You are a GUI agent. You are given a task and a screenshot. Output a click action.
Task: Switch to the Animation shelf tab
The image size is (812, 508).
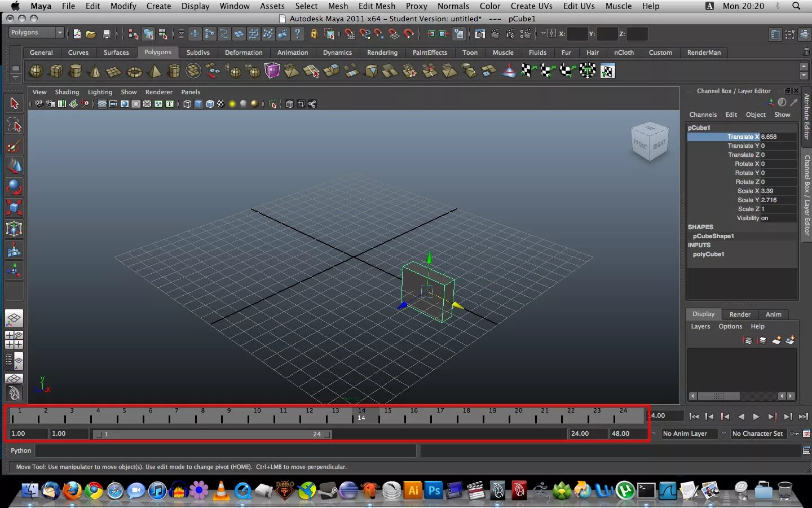point(293,52)
